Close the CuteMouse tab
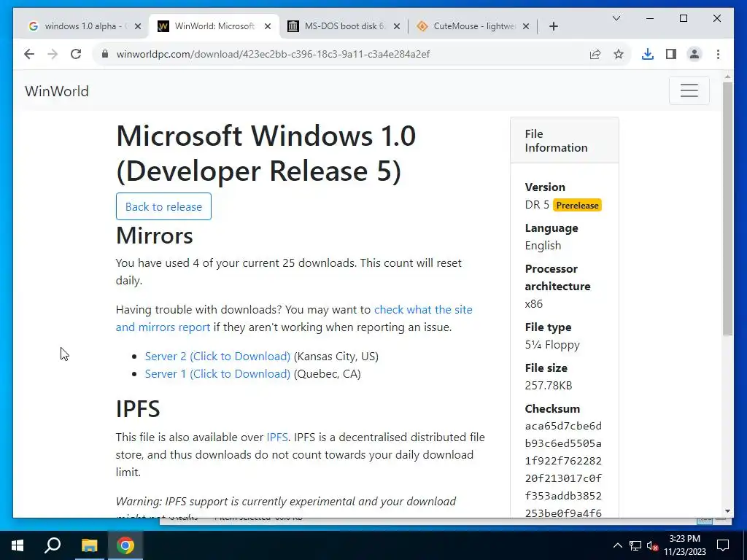Screen dimensions: 747x560 click(x=526, y=26)
